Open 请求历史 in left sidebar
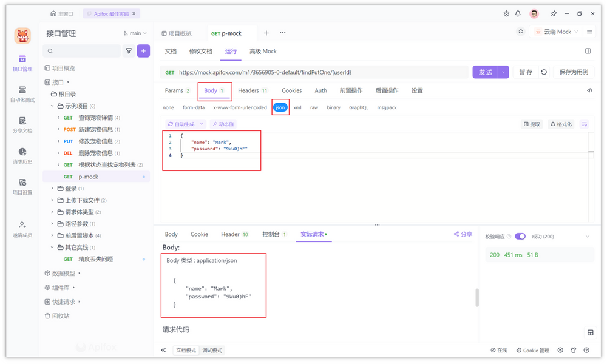The image size is (607, 364). (x=22, y=155)
